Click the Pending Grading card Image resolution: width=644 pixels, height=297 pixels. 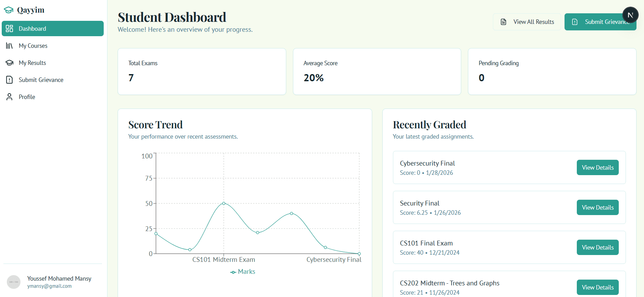tap(552, 71)
